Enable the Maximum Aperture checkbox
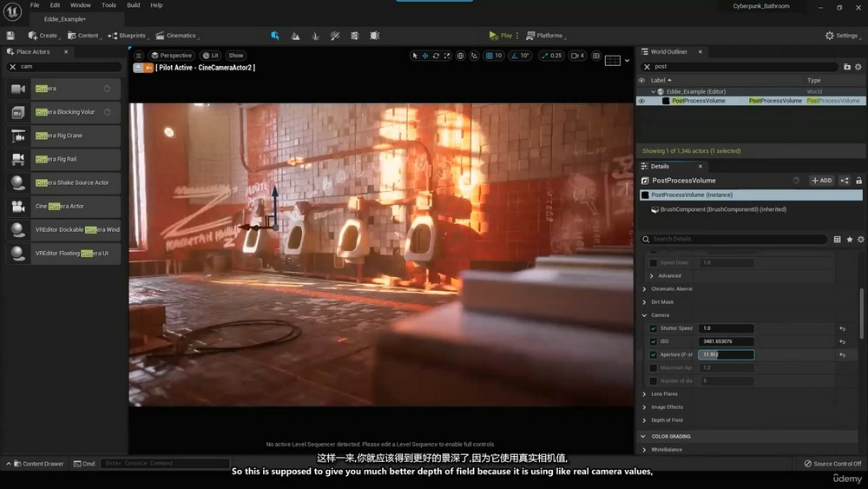Image resolution: width=868 pixels, height=489 pixels. coord(654,367)
